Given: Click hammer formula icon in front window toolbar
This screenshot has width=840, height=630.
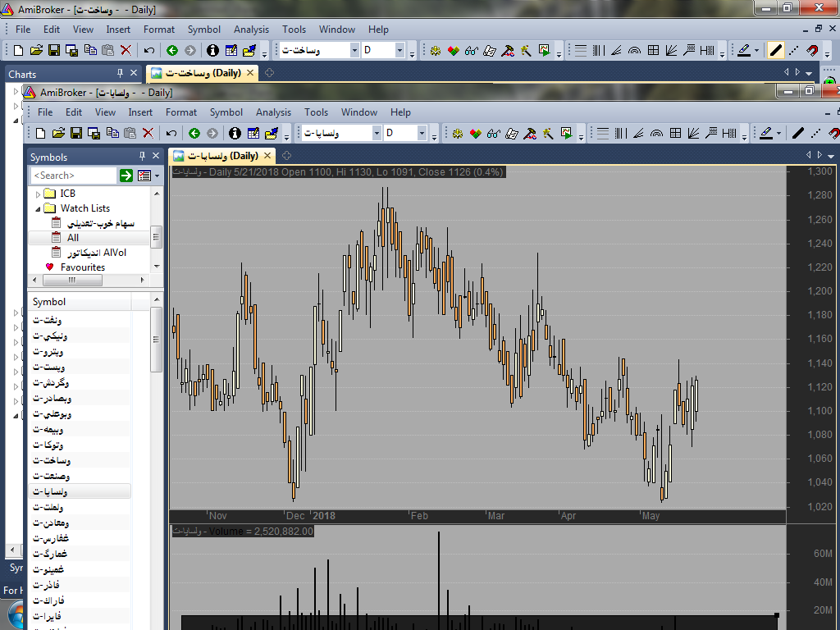Looking at the screenshot, I should click(530, 134).
